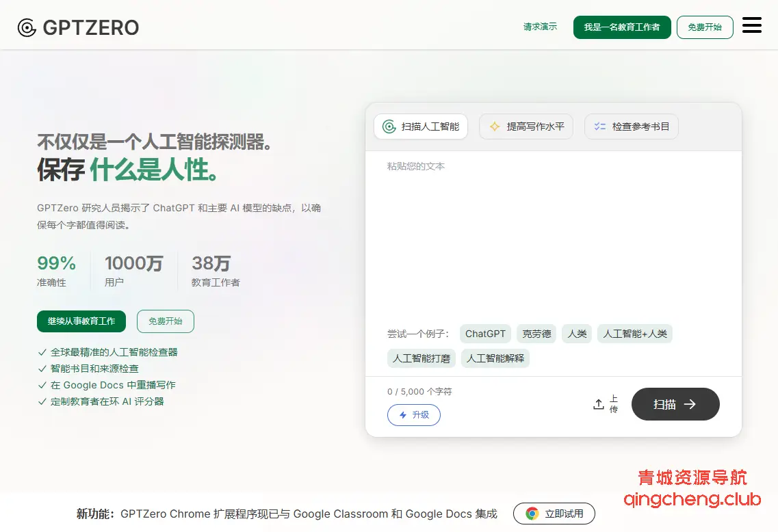Click the 继续从事教育工作 button
778x532 pixels.
tap(81, 321)
